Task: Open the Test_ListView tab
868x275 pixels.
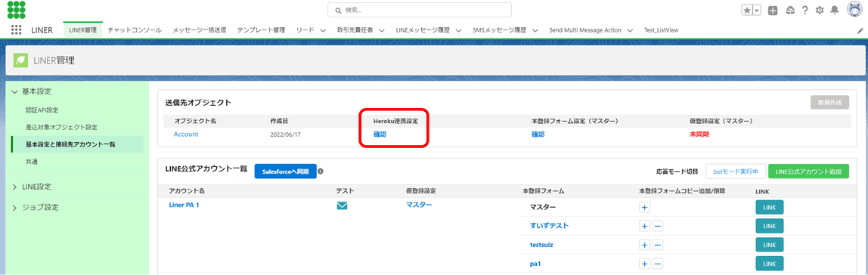Action: pyautogui.click(x=661, y=30)
